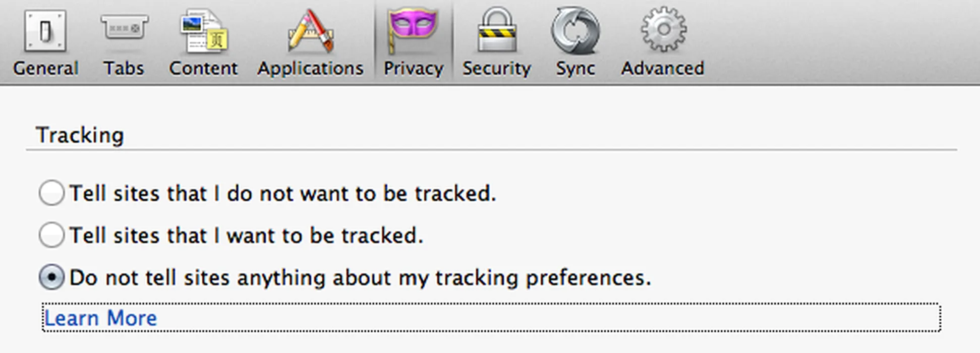Click the 'Sync' tab label text
Screen dimensions: 980x353
(575, 69)
